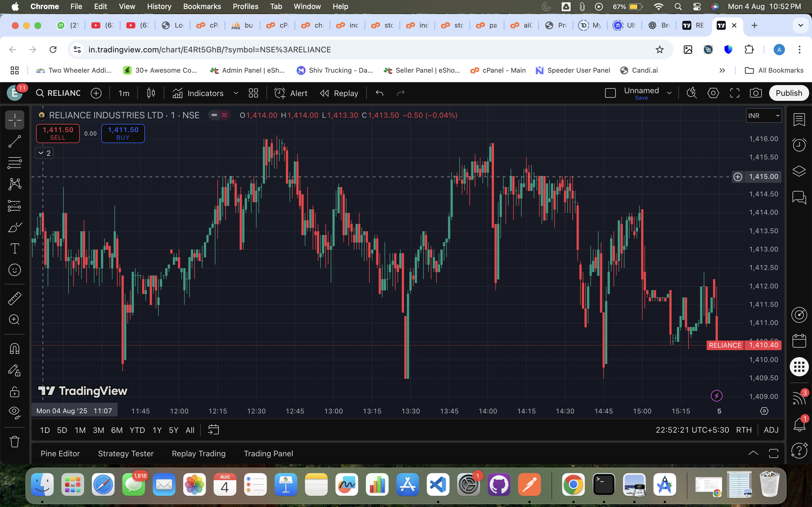Select the trend line drawing tool

click(x=14, y=141)
